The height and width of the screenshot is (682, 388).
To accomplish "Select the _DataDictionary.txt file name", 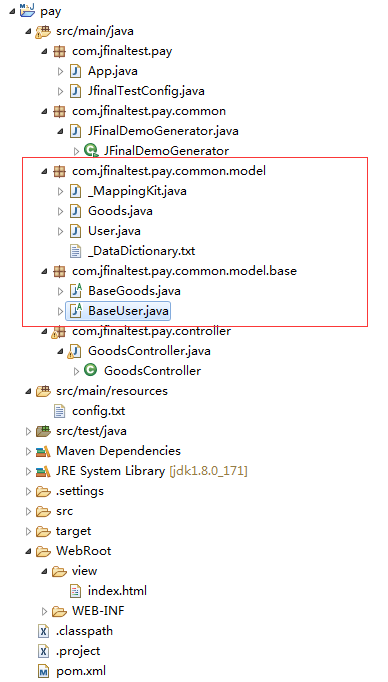I will [x=141, y=251].
